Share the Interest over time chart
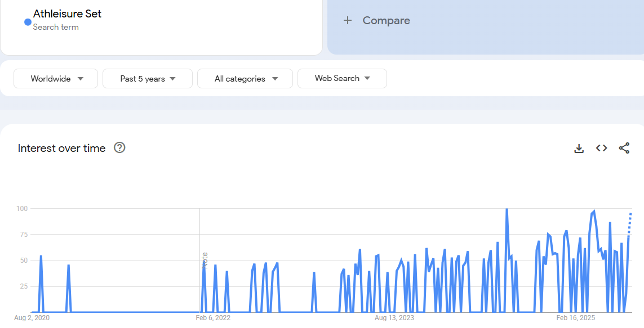 point(624,149)
